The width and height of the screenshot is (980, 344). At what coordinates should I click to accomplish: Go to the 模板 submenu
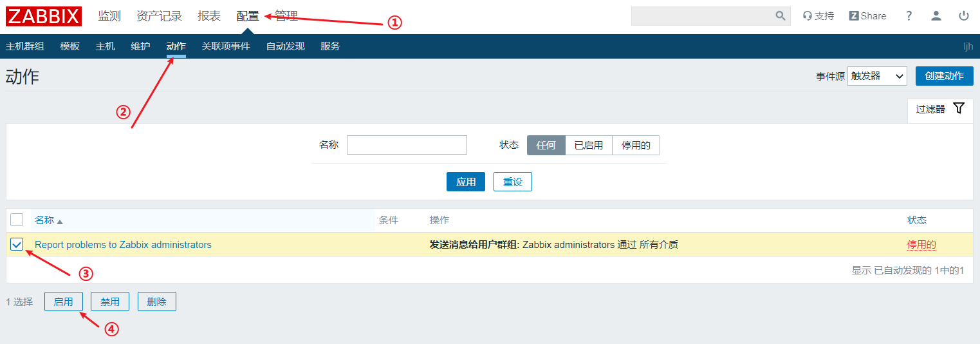(x=70, y=46)
